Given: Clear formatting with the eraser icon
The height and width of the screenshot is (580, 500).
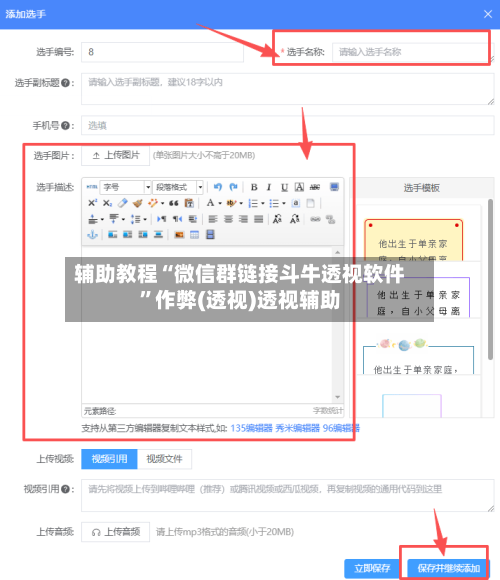Looking at the screenshot, I should 123,203.
